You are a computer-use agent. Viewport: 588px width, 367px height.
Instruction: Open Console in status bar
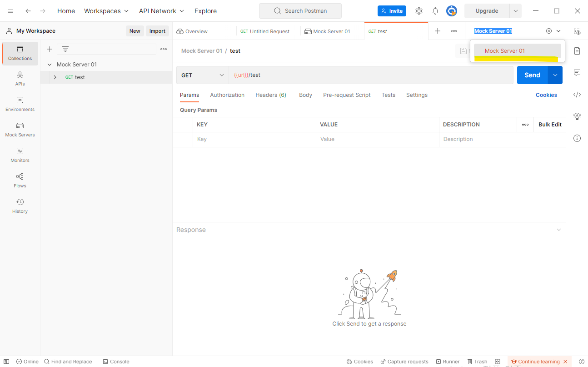point(116,362)
